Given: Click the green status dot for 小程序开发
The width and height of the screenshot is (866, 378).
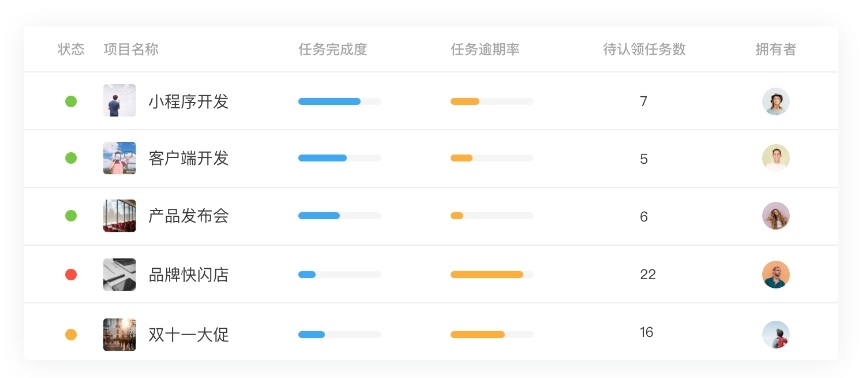Looking at the screenshot, I should pos(71,101).
